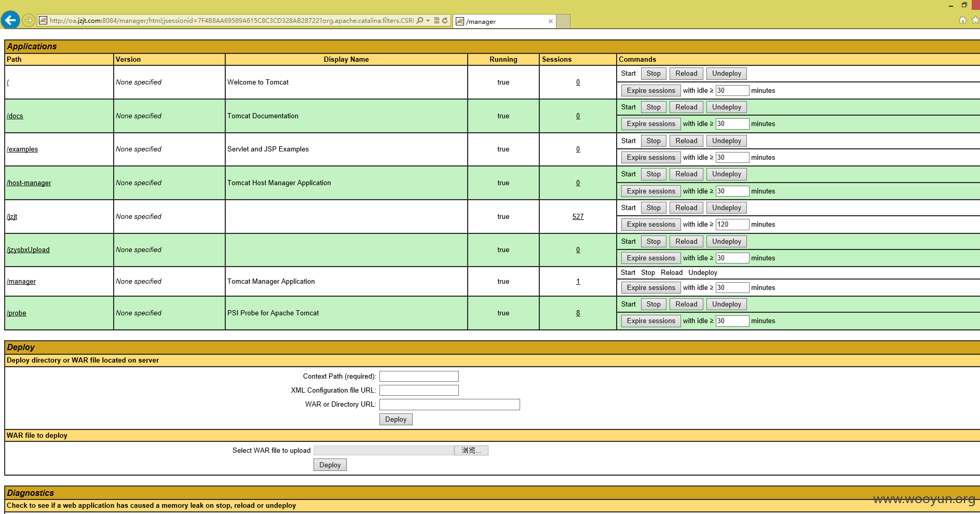This screenshot has width=980, height=514.
Task: Open a new blank browser tab
Action: (563, 21)
